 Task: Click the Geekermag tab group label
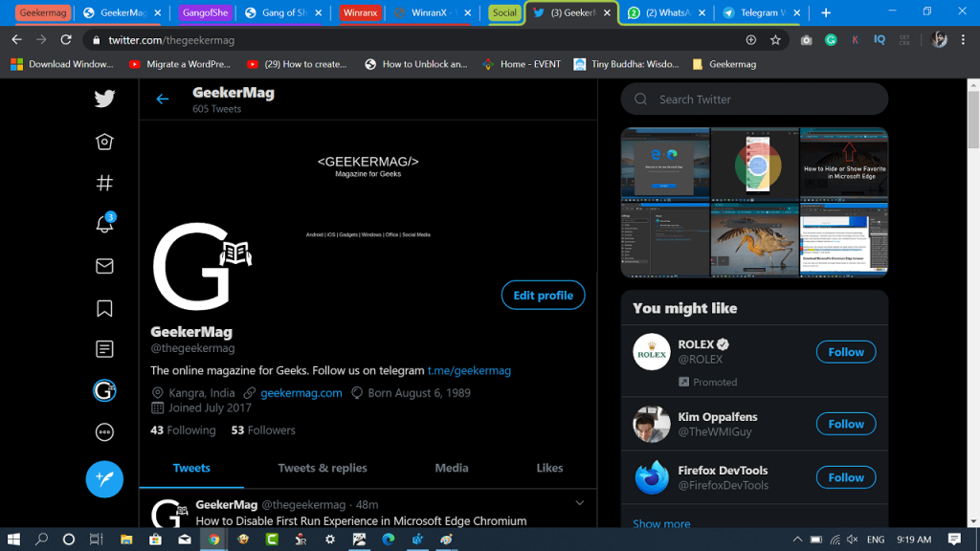click(42, 12)
